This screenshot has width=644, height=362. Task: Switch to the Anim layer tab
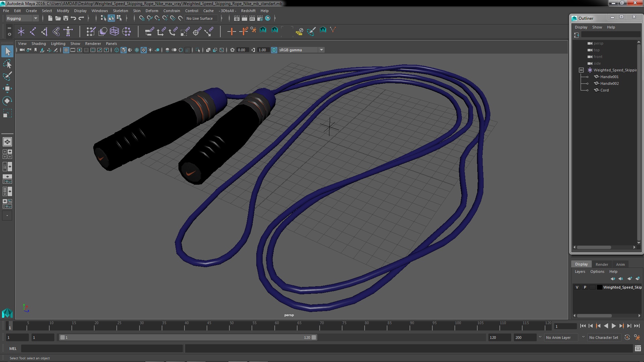(x=621, y=264)
